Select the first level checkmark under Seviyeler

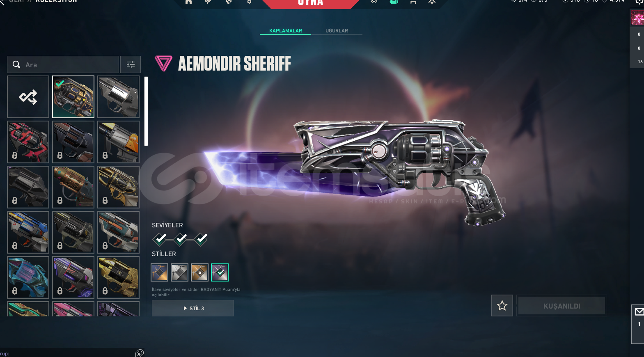pyautogui.click(x=160, y=238)
